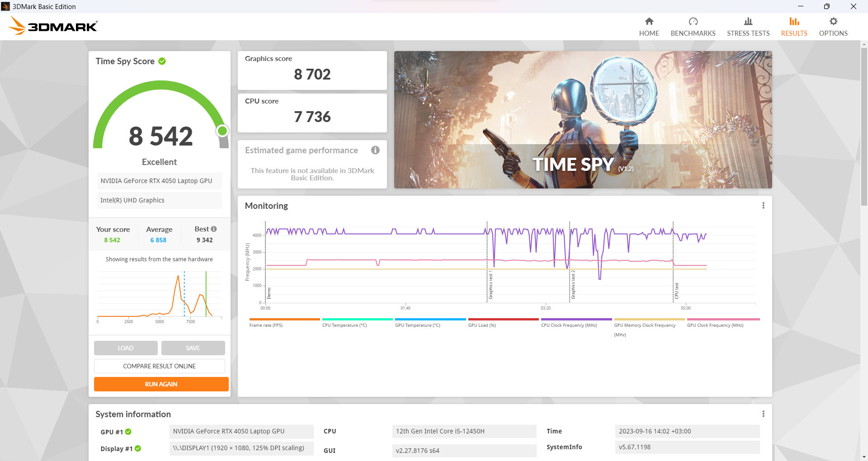Image resolution: width=868 pixels, height=461 pixels.
Task: Click the Time Spy banner image
Action: point(583,120)
